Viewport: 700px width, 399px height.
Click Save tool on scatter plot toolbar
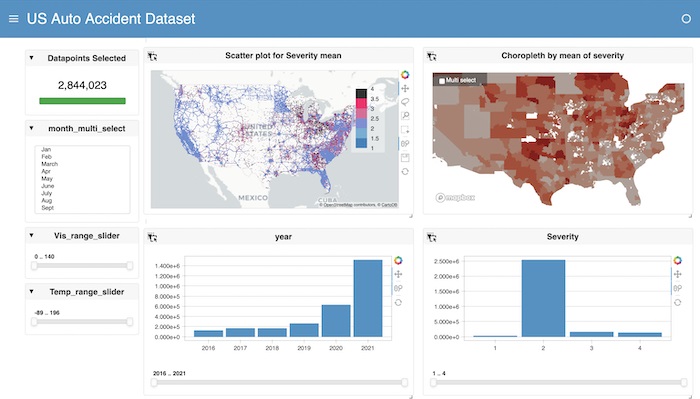click(x=405, y=158)
